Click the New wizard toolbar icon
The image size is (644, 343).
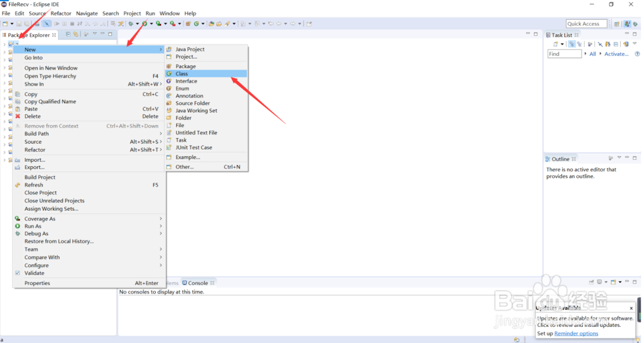(5, 24)
